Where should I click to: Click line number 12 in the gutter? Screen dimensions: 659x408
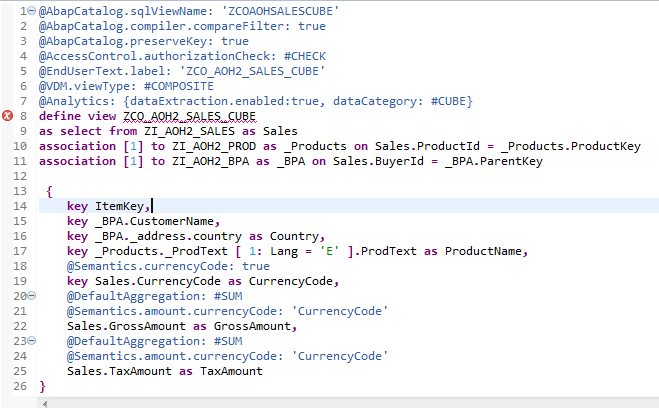(20, 176)
